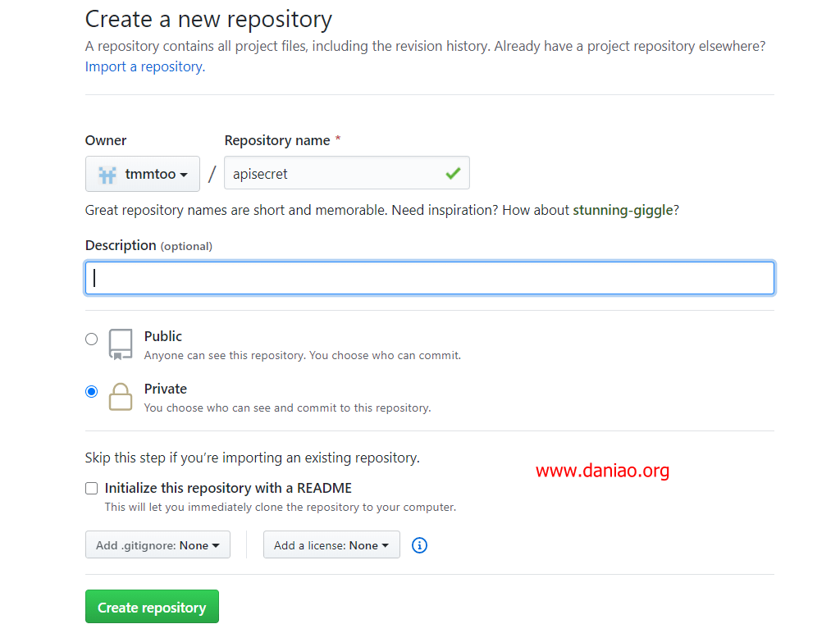
Task: Select the Private radio button
Action: coord(91,391)
